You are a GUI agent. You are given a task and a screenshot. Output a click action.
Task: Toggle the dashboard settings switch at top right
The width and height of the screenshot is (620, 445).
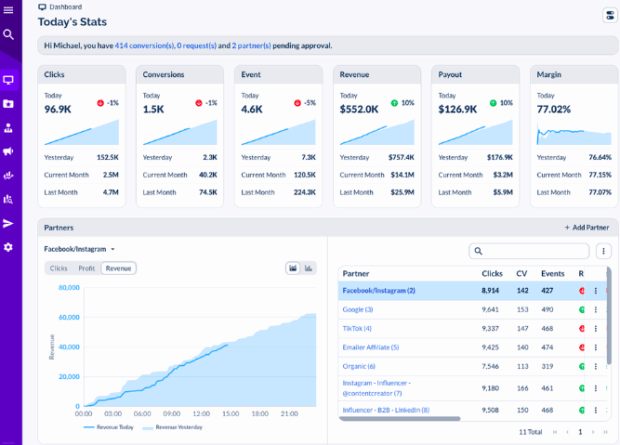[x=609, y=15]
